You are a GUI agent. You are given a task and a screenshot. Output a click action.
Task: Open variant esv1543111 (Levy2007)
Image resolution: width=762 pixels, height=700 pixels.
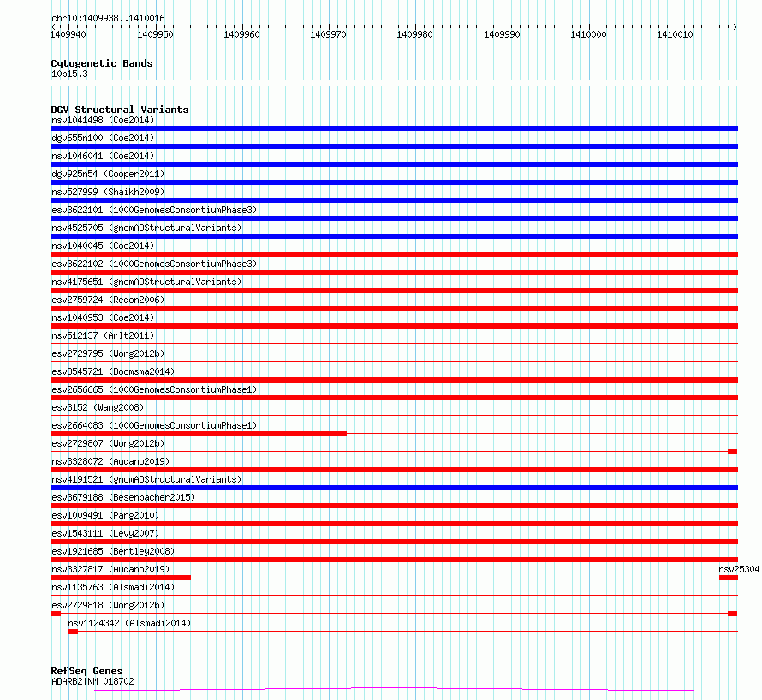[105, 533]
